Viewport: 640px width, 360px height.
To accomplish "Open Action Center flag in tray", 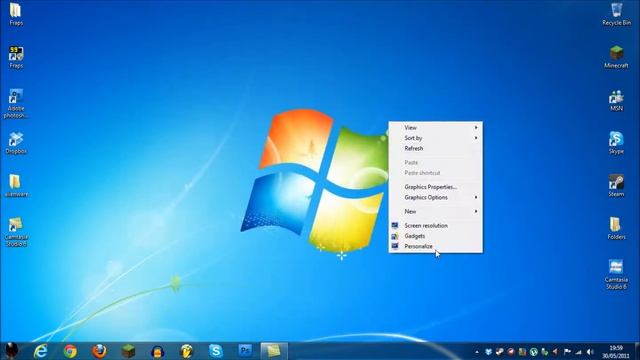I will pyautogui.click(x=567, y=352).
